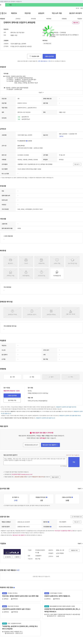This screenshot has width=83, height=644.
Task: Click the info icon beside 주 소정근로시간
Action: tap(27, 141)
